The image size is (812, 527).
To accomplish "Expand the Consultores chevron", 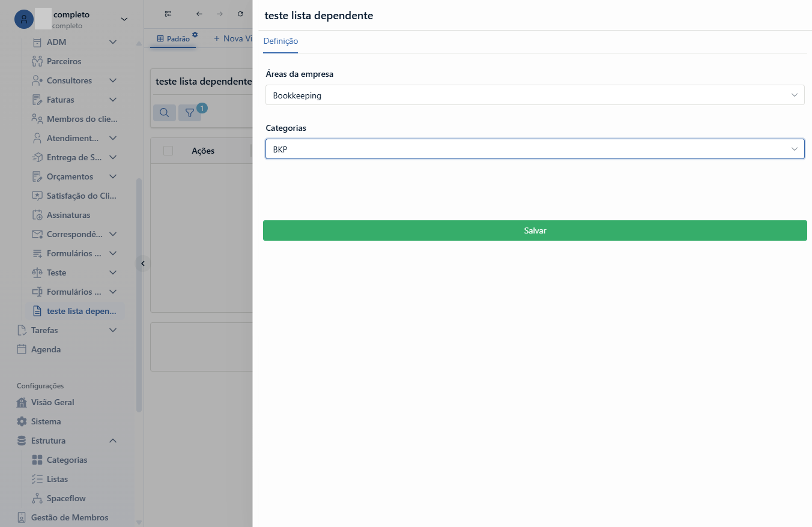I will click(x=113, y=80).
